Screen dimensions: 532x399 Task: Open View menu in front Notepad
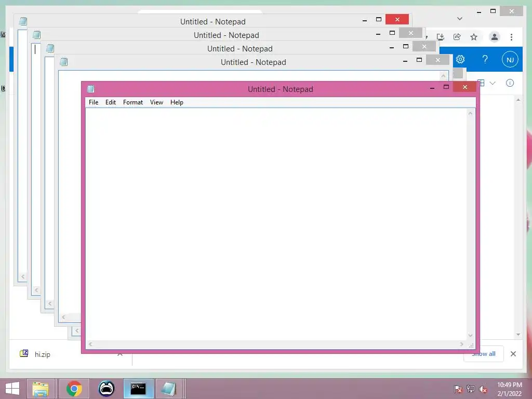click(x=156, y=102)
